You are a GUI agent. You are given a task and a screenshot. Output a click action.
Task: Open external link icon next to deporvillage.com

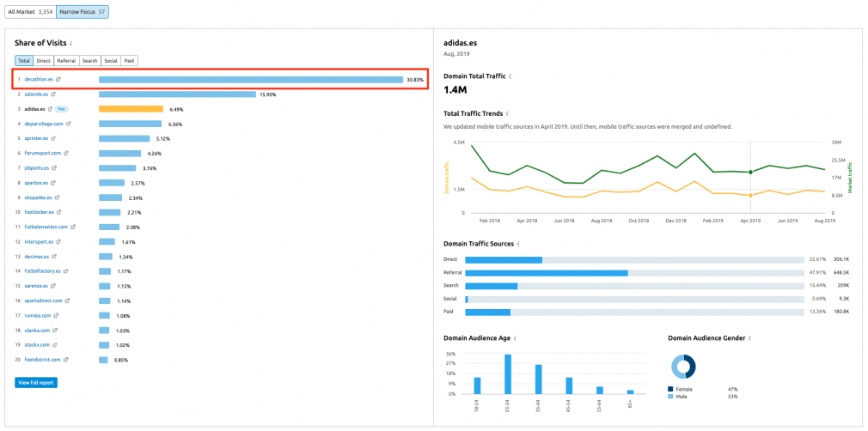point(69,124)
